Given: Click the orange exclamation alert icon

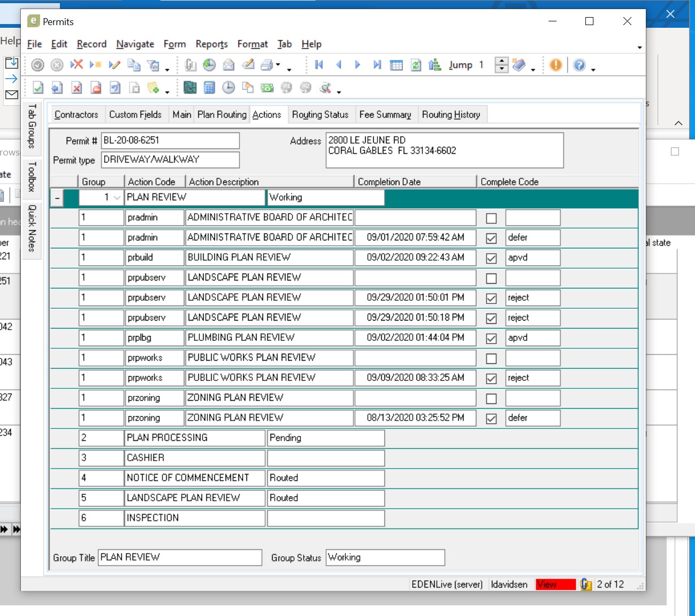Looking at the screenshot, I should [556, 65].
